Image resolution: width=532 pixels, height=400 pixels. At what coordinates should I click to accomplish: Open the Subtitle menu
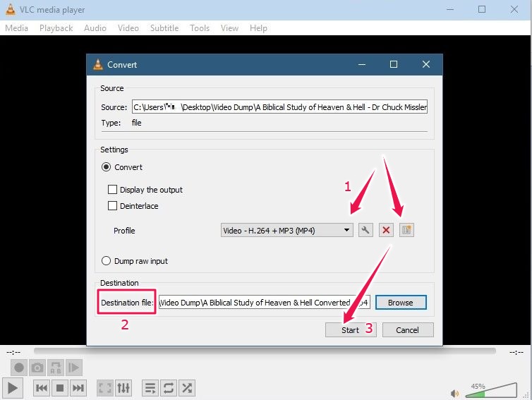point(164,28)
